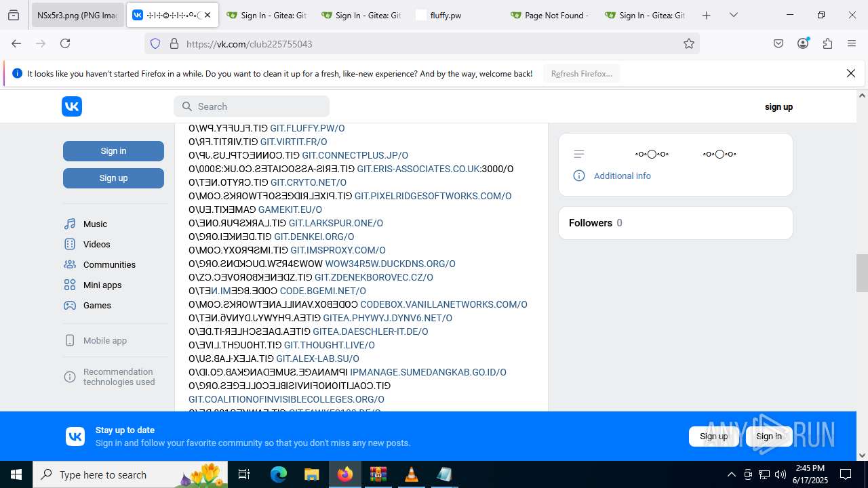Click the Communities text label in the sidebar

coord(109,264)
